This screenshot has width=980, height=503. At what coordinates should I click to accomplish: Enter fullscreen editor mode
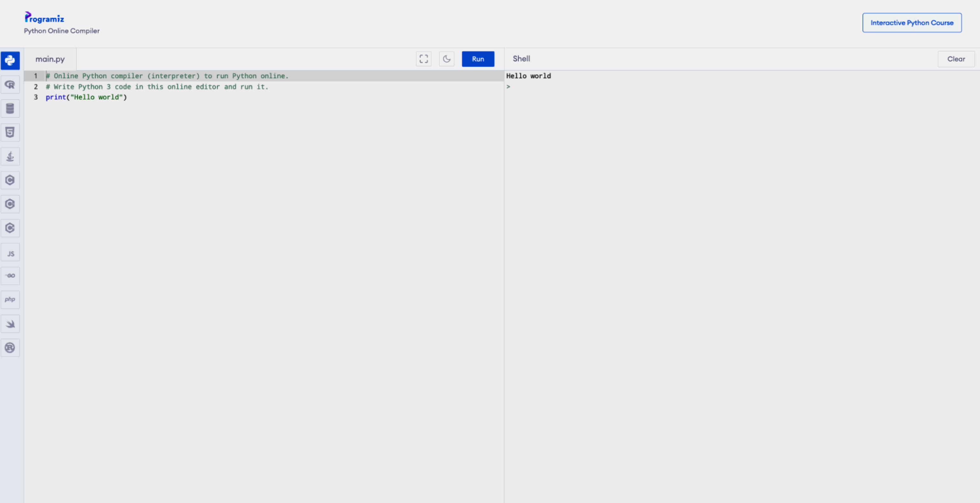tap(423, 59)
